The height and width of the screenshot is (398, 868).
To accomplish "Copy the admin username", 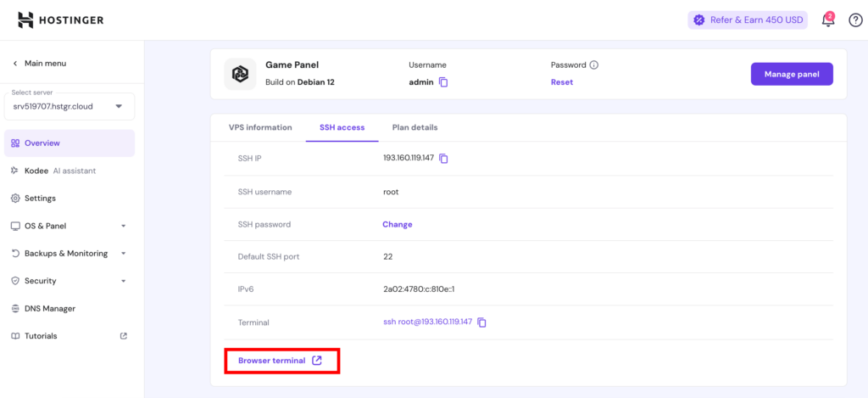I will click(x=443, y=82).
